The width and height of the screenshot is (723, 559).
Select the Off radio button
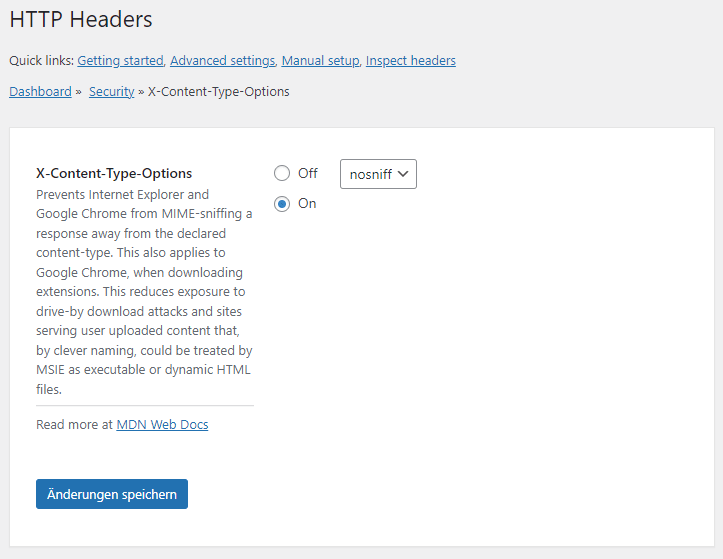pos(282,173)
